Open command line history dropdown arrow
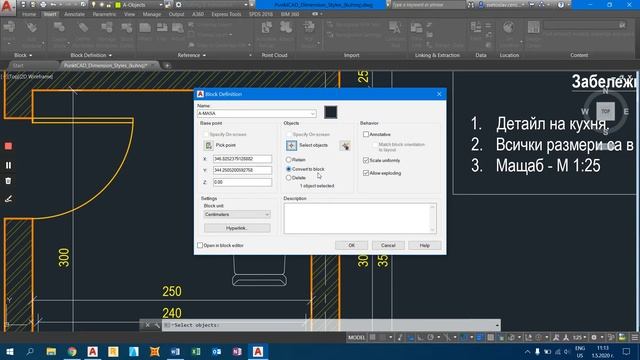The height and width of the screenshot is (360, 640). click(x=497, y=325)
